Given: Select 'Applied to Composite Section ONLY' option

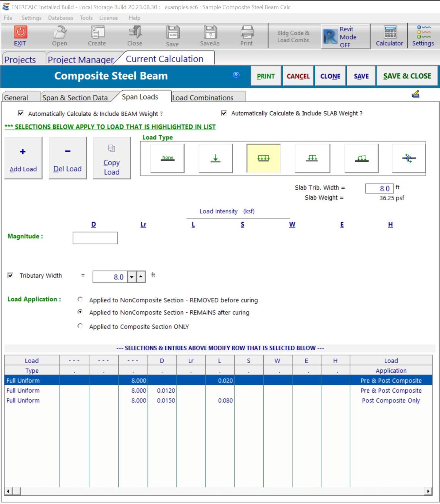Looking at the screenshot, I should [80, 326].
